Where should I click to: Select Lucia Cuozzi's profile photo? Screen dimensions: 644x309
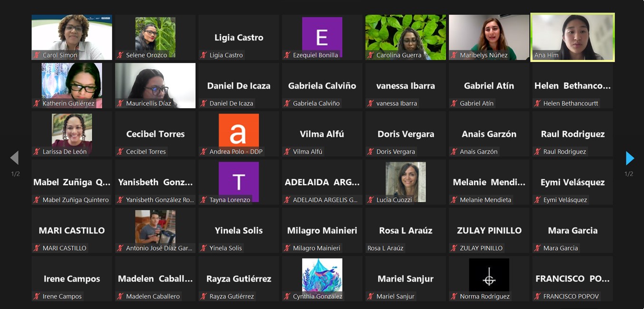tap(405, 182)
